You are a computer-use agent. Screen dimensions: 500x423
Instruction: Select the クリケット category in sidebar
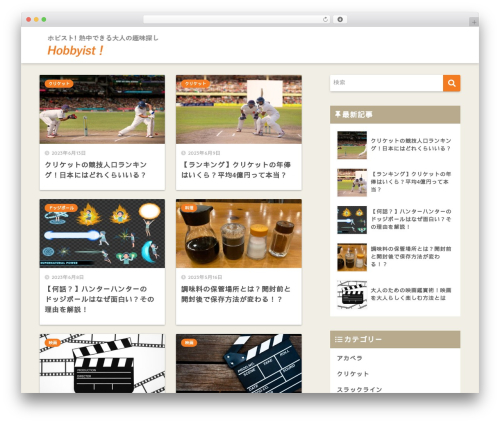click(353, 374)
